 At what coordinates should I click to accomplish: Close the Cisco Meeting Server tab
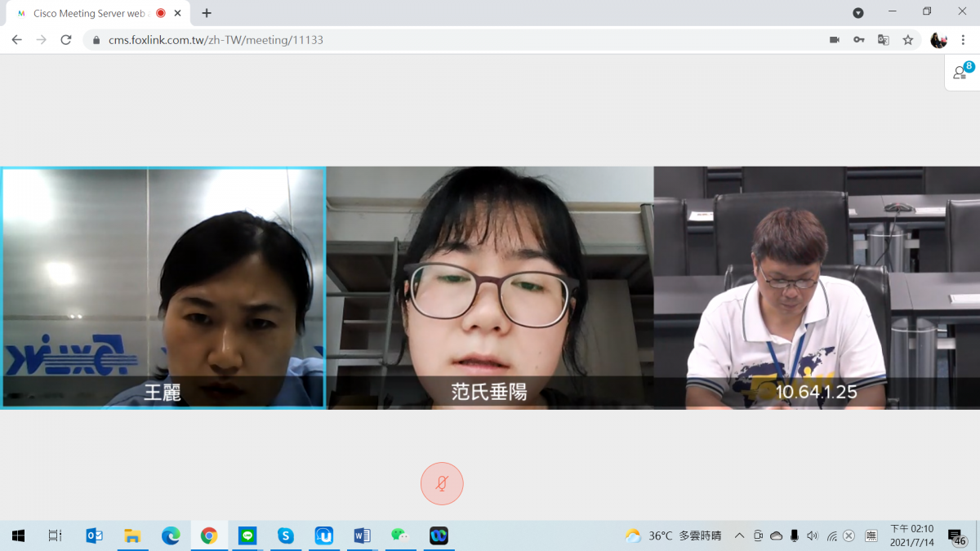178,13
